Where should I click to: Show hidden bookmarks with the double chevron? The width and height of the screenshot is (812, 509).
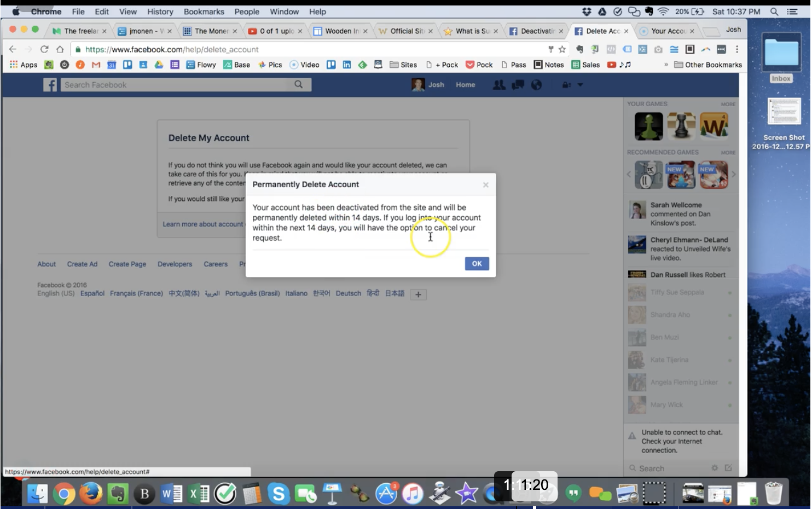click(666, 65)
